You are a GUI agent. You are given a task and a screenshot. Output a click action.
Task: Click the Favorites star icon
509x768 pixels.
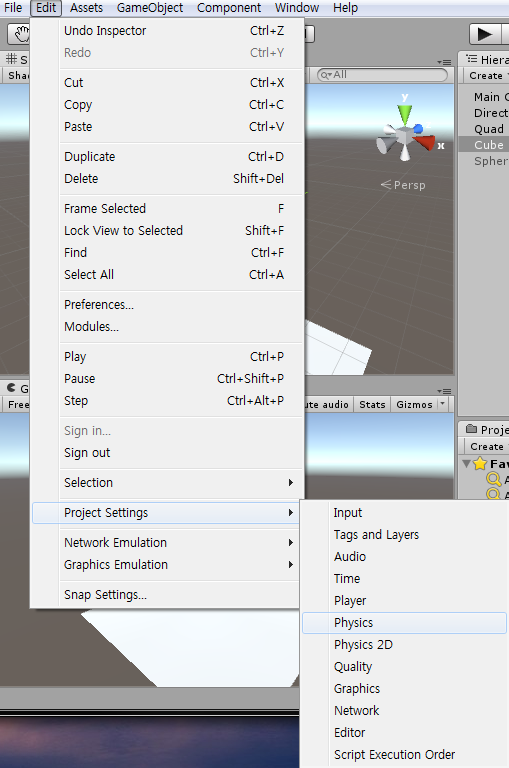[x=480, y=463]
